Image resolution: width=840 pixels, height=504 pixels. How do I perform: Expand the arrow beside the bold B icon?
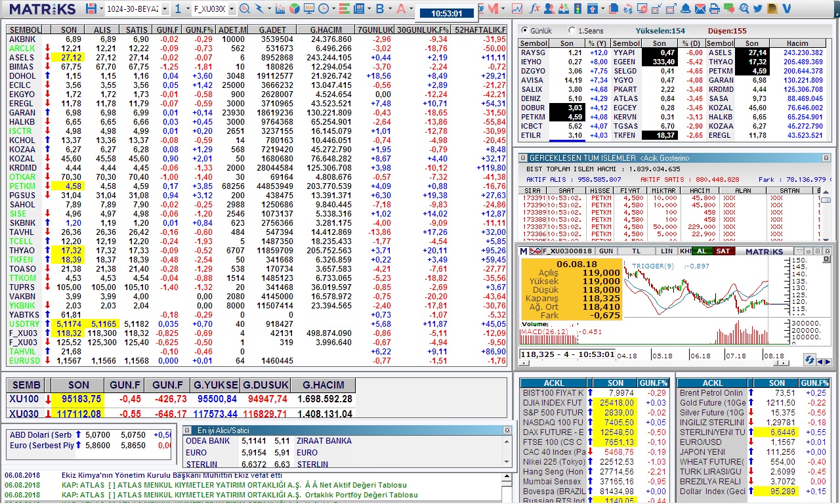[x=390, y=9]
